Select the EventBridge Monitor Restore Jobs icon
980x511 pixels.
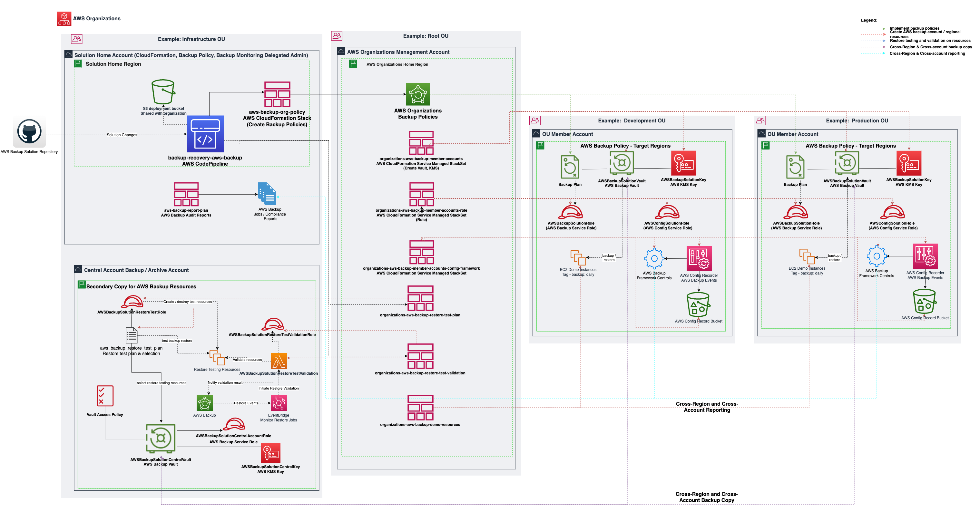[x=279, y=403]
